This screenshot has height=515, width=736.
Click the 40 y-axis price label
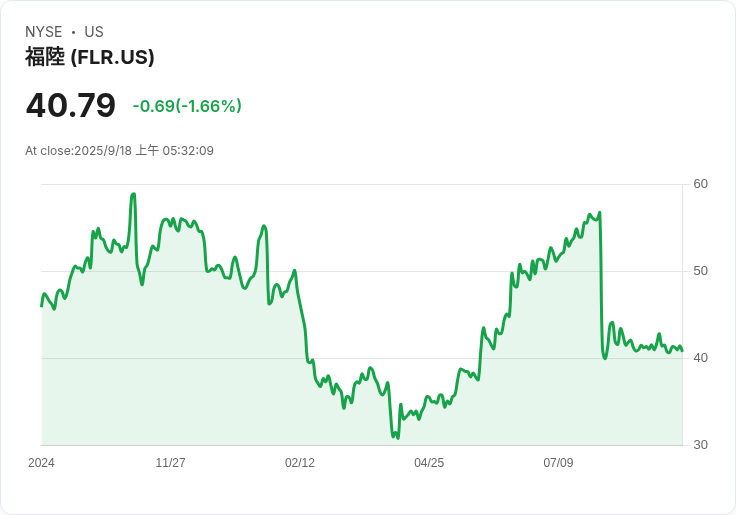tap(700, 358)
